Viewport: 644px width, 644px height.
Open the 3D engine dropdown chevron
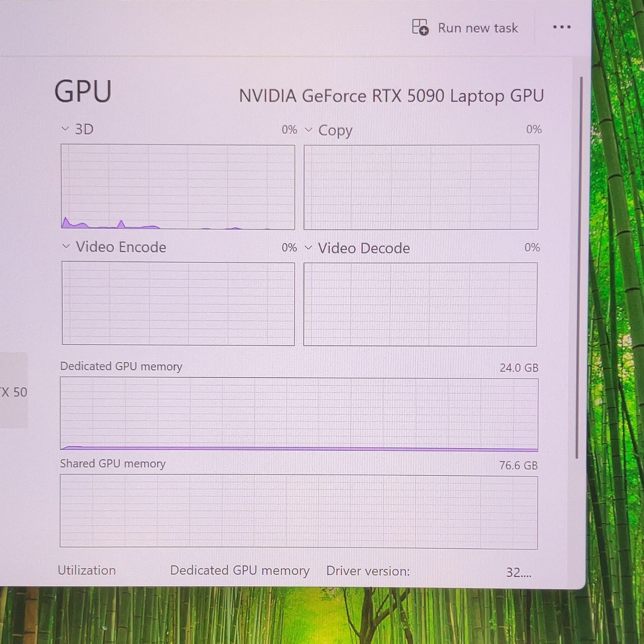(x=65, y=128)
